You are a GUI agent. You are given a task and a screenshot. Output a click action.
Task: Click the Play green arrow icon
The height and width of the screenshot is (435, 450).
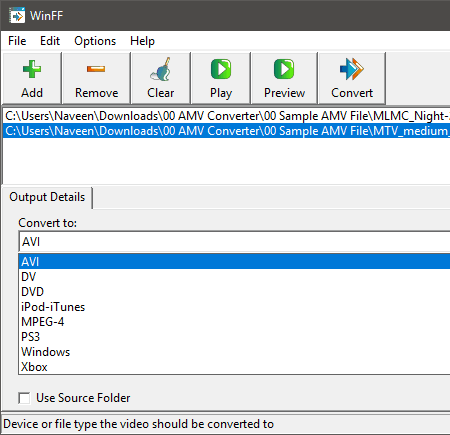point(221,69)
